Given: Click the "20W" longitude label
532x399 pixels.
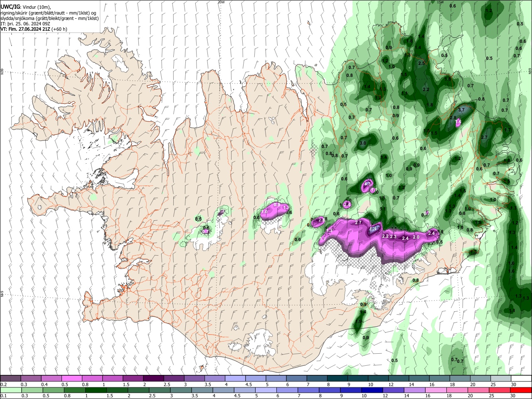Looking at the screenshot, I should 221,2.
